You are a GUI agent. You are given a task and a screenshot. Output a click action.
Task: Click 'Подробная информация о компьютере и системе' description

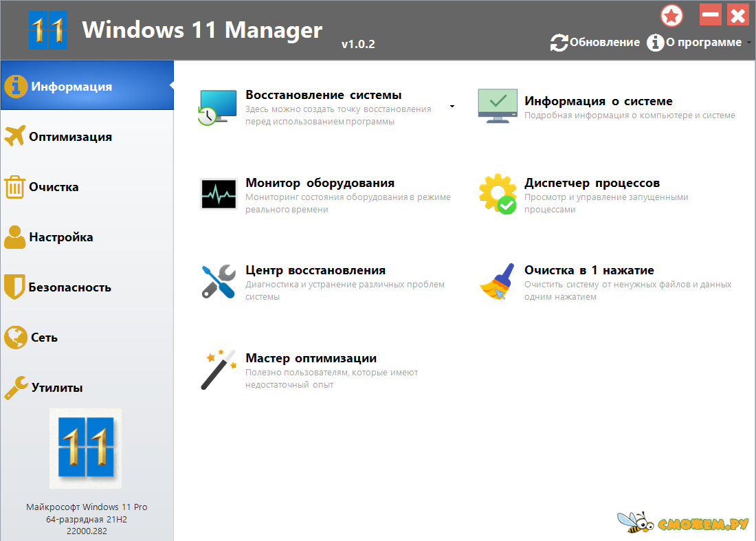[630, 115]
